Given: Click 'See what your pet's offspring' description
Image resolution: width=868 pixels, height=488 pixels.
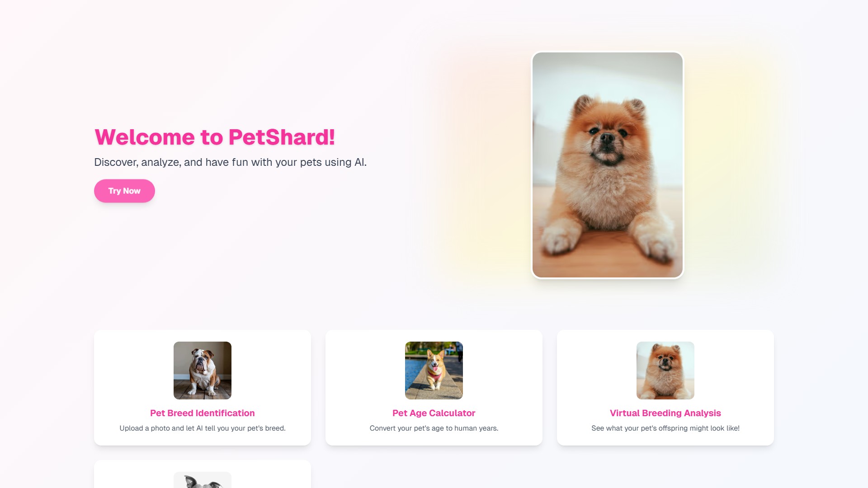Looking at the screenshot, I should click(x=665, y=428).
